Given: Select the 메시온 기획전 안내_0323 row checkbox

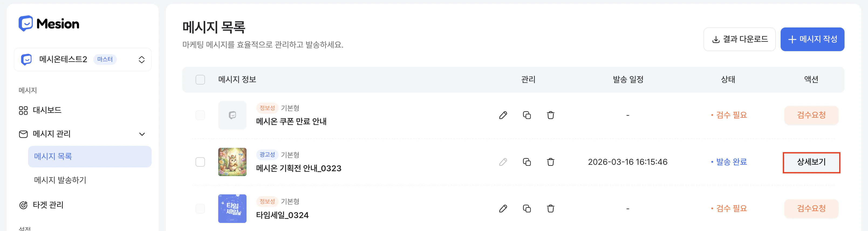Looking at the screenshot, I should [200, 162].
